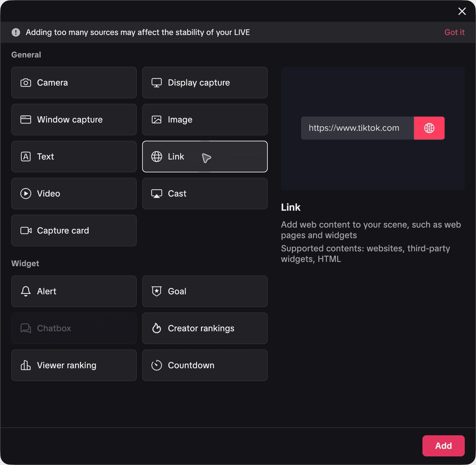
Task: Choose the Display capture monitor icon
Action: [x=157, y=83]
